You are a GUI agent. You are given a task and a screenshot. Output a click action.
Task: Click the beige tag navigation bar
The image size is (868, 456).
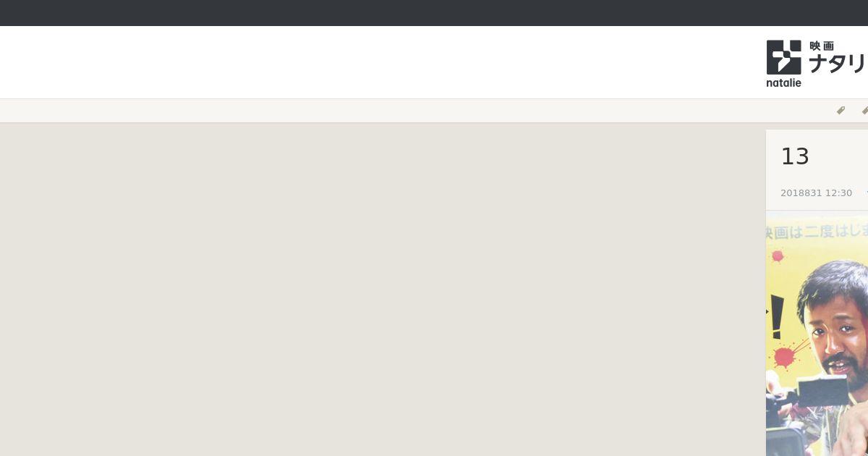click(434, 111)
